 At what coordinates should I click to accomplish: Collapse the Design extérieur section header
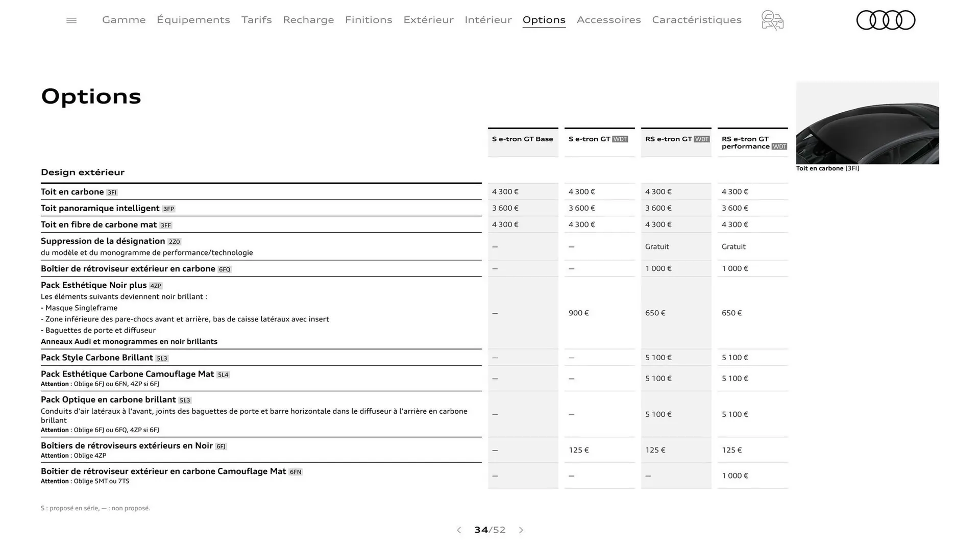click(83, 172)
